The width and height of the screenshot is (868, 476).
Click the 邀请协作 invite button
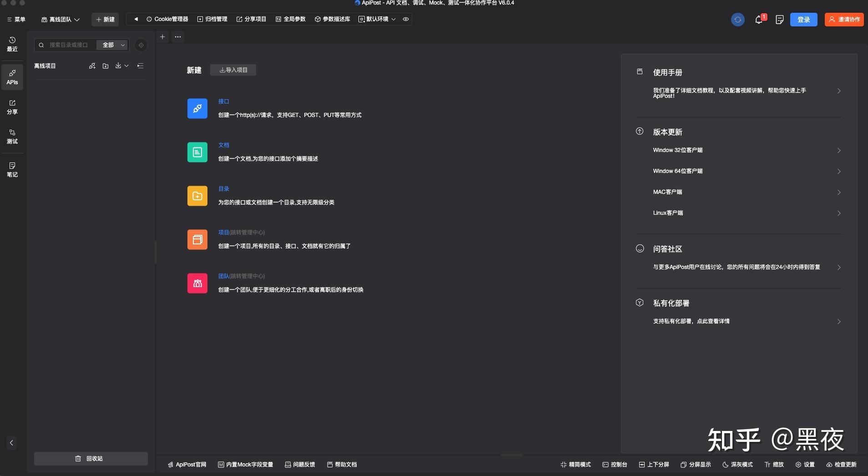tap(844, 20)
